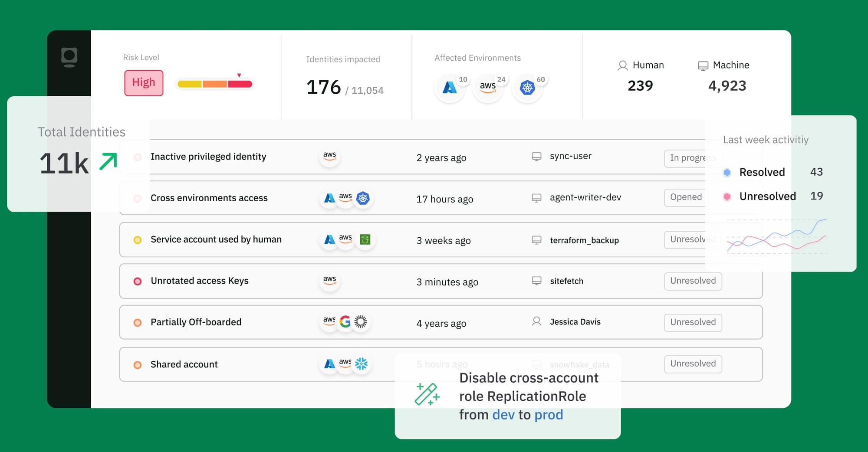Click the logo icon in the dark sidebar

click(x=69, y=57)
